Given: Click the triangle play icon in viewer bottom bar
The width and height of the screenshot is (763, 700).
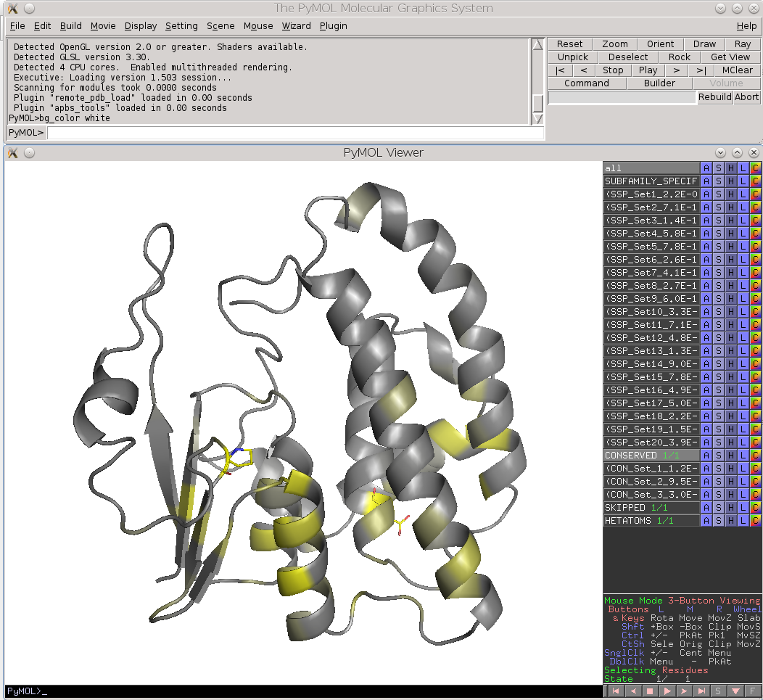Looking at the screenshot, I should tap(667, 691).
